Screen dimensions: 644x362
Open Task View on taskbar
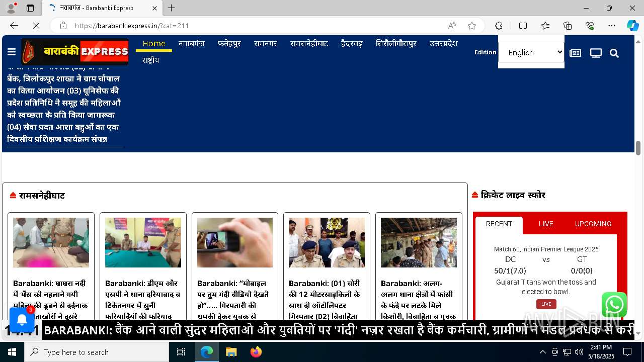click(x=181, y=352)
